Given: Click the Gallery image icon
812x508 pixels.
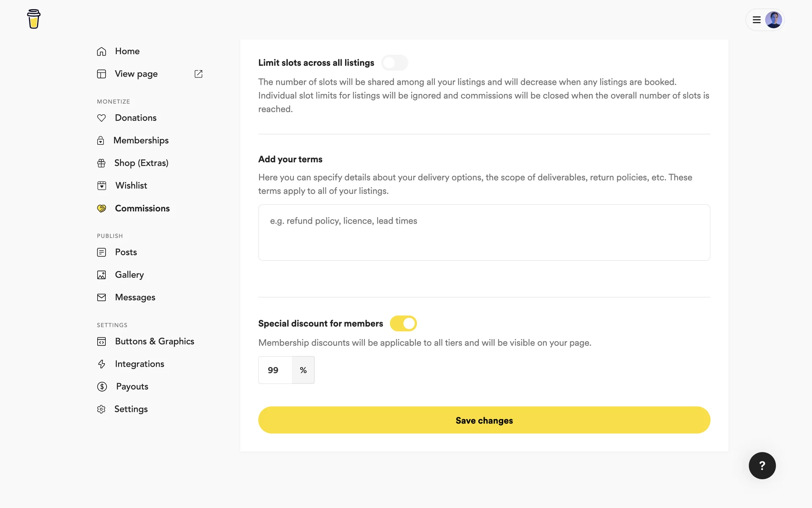Looking at the screenshot, I should click(x=101, y=275).
